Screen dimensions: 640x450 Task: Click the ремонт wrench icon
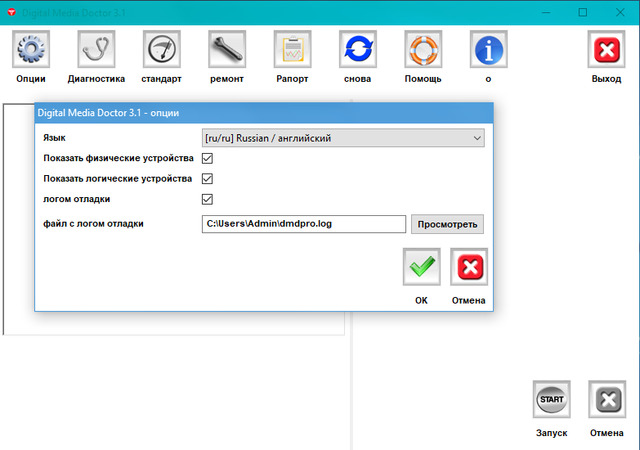[x=227, y=49]
